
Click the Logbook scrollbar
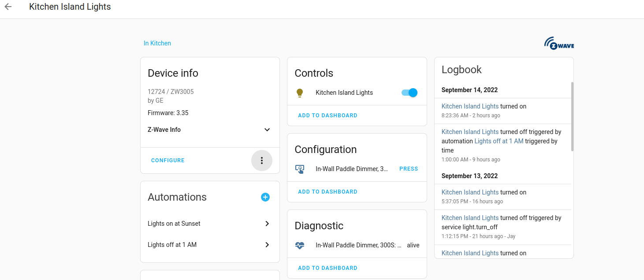[x=572, y=116]
